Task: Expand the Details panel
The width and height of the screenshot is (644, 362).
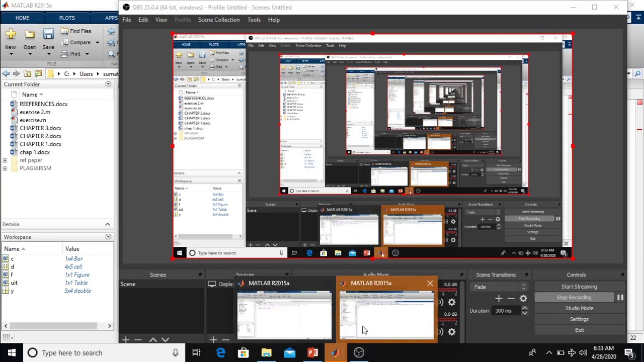Action: click(x=108, y=224)
